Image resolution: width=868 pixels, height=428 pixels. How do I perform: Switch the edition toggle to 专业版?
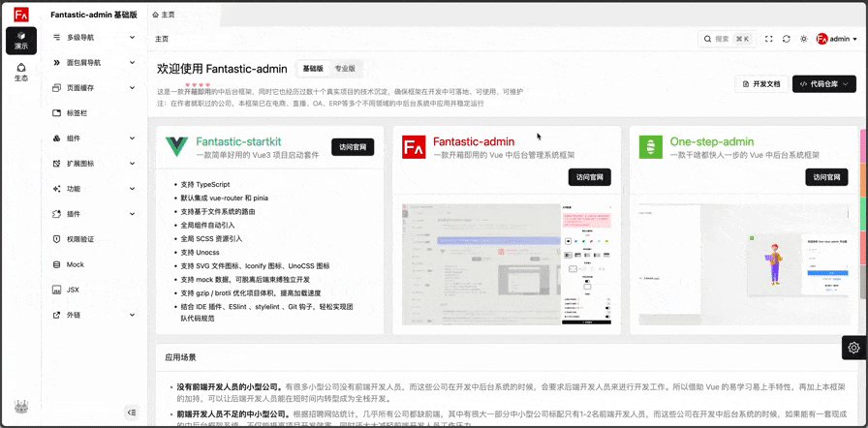point(345,69)
